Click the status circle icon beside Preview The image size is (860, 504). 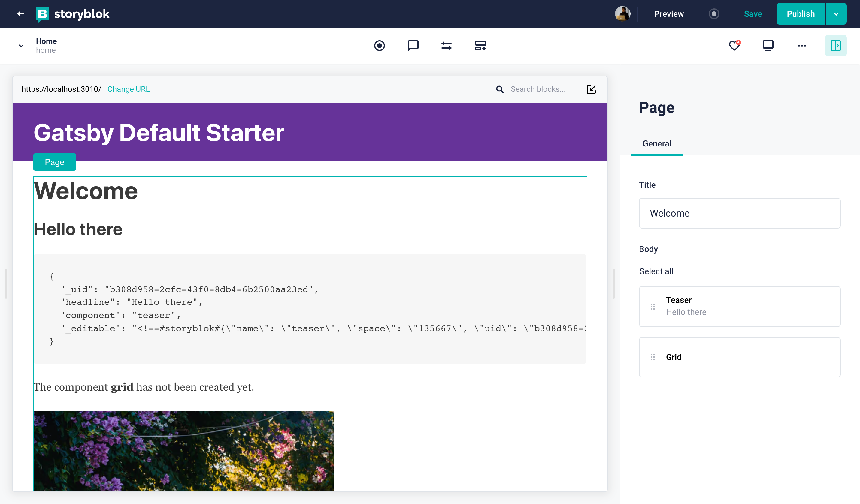point(713,14)
